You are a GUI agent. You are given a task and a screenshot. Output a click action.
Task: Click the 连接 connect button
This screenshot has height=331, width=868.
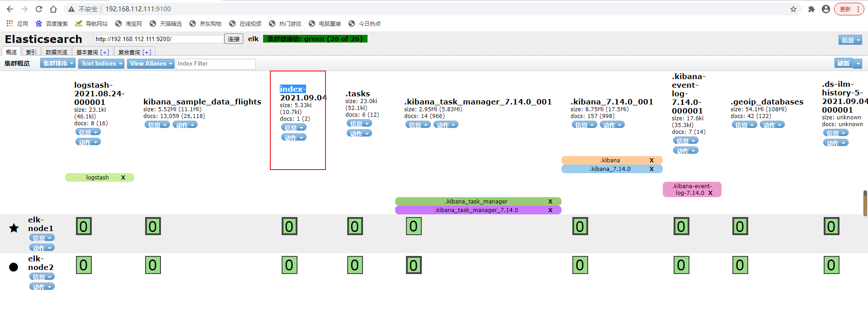point(234,39)
